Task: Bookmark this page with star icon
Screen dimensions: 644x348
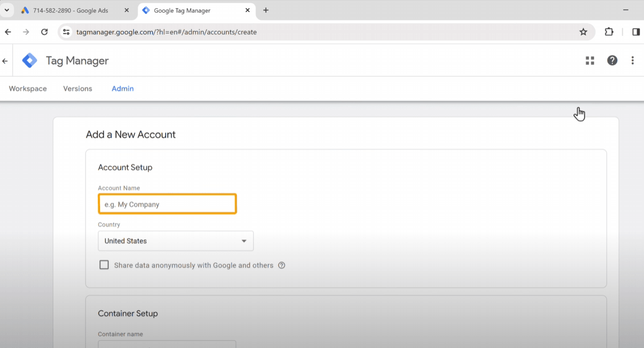Action: click(x=583, y=32)
